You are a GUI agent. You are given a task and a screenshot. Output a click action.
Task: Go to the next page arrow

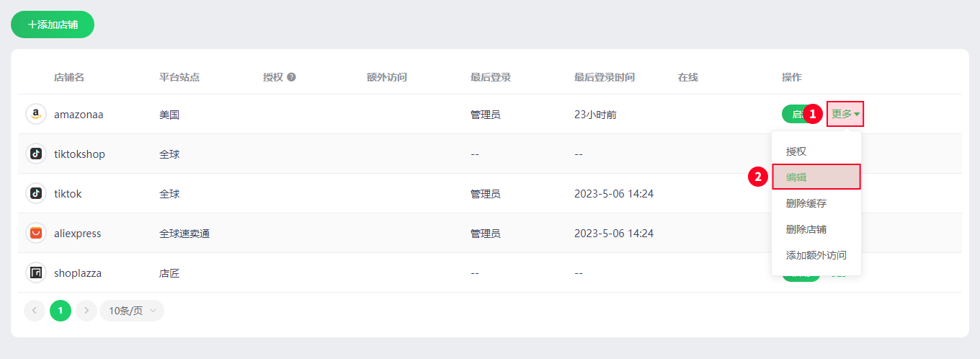tap(86, 311)
